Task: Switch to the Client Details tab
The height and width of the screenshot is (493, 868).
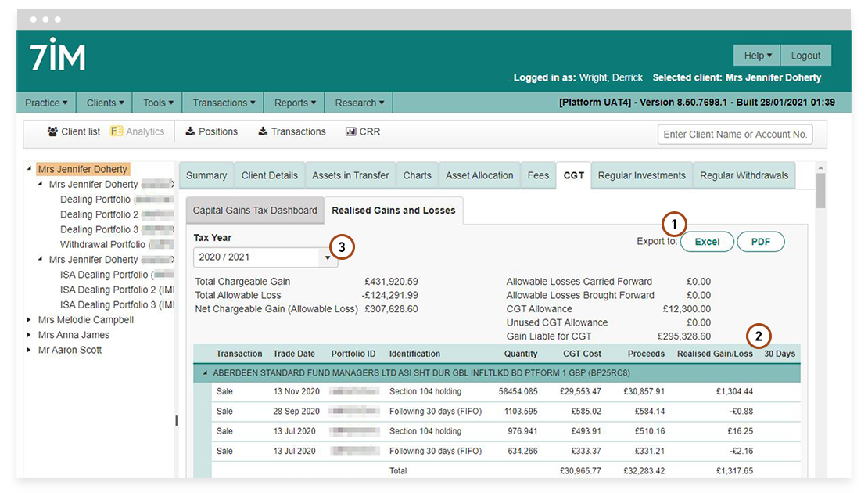Action: point(270,175)
